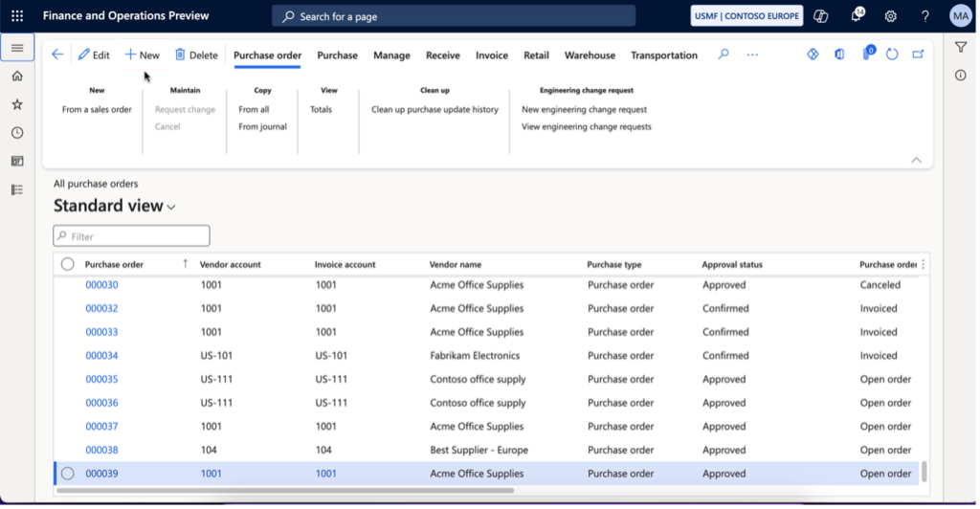Click the horizontal grid scrollbar
Screen dimensions: 980x509
(285, 490)
